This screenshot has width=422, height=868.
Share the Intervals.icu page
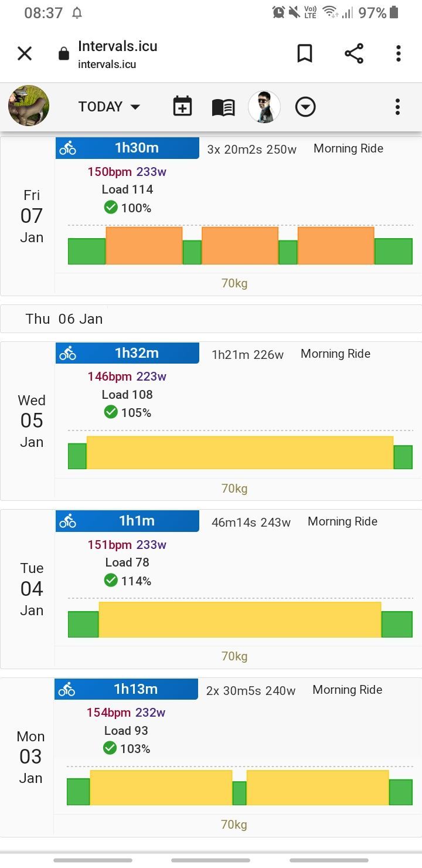[353, 53]
